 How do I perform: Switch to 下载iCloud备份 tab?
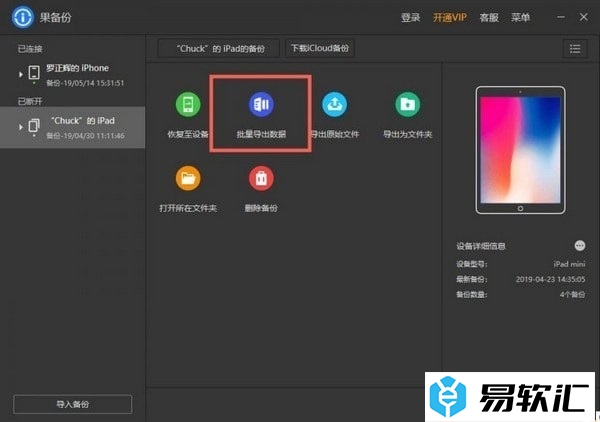click(320, 49)
